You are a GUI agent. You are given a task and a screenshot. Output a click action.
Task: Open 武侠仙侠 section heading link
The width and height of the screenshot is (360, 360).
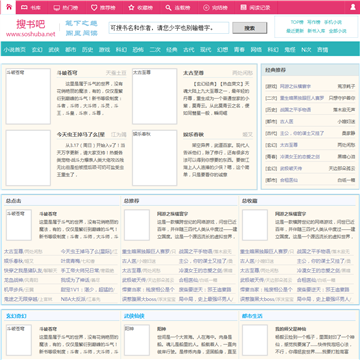point(134,316)
